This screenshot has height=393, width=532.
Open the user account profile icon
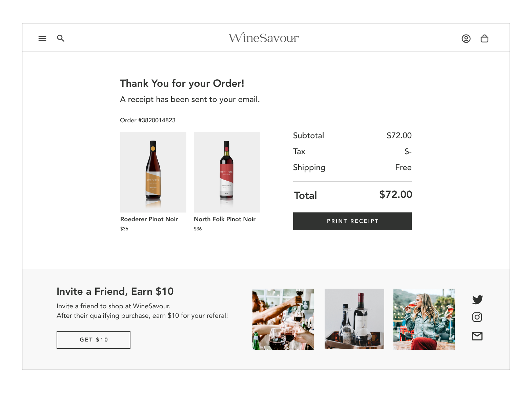click(x=466, y=39)
